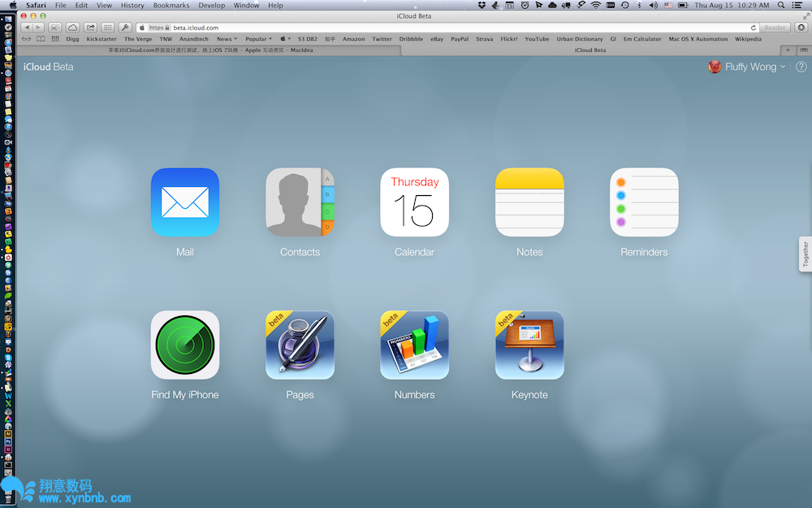The width and height of the screenshot is (812, 508).
Task: Launch Find My iPhone radar icon
Action: pos(185,345)
